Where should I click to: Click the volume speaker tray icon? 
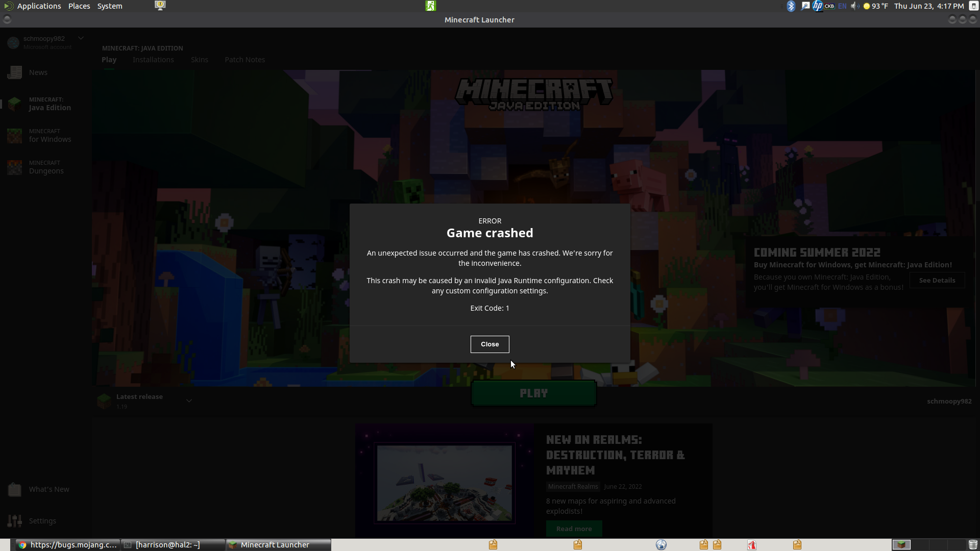854,6
